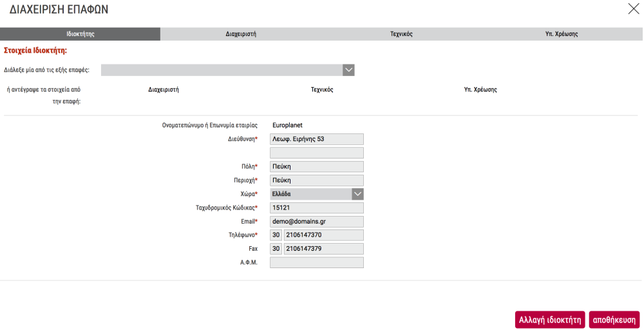Copy details from Τεχνικός contact link
Screen dimensions: 644x330
pyautogui.click(x=321, y=90)
